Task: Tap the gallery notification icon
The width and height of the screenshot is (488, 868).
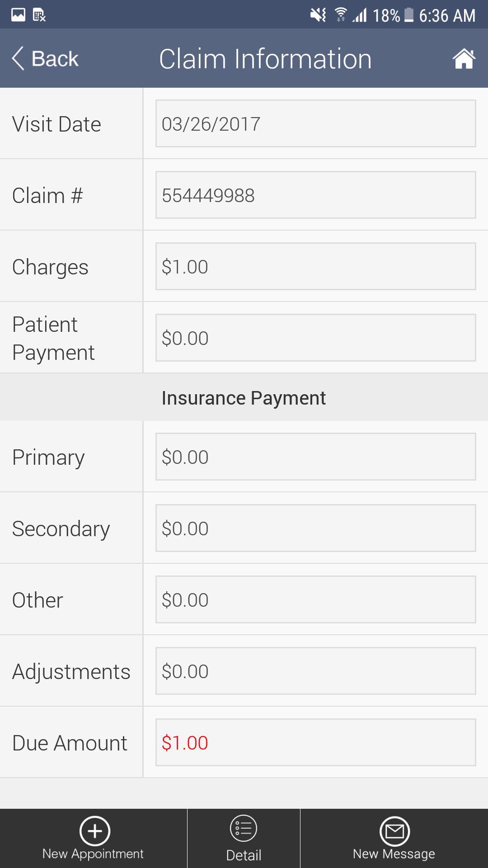Action: (18, 15)
